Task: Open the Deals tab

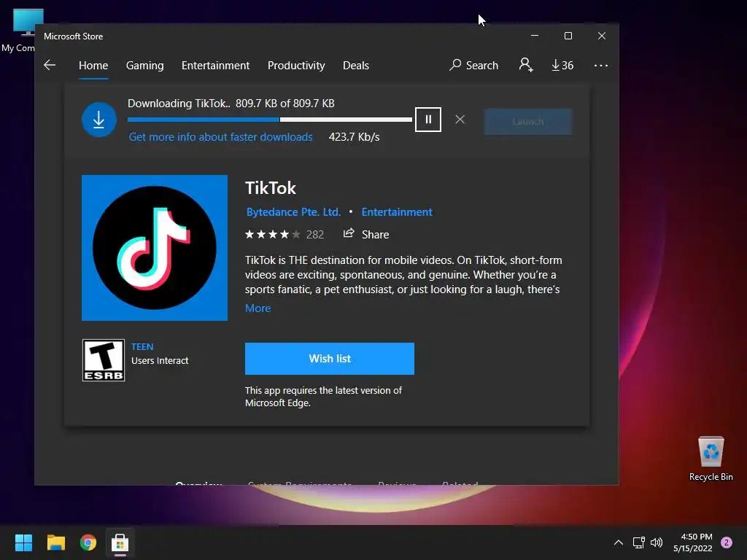Action: pos(356,65)
